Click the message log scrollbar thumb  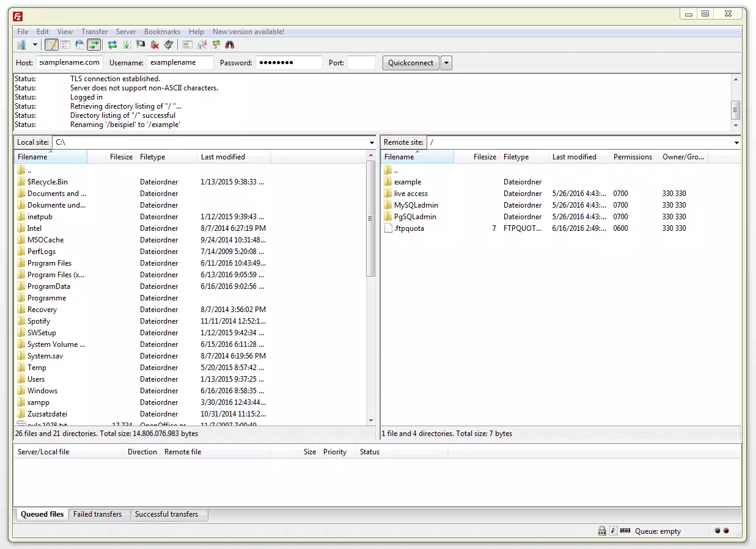pos(736,110)
